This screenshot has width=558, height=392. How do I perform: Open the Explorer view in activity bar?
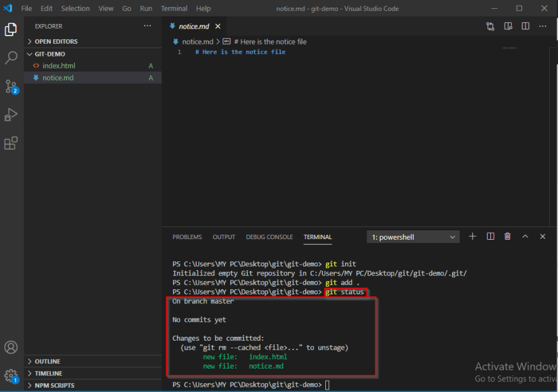11,29
